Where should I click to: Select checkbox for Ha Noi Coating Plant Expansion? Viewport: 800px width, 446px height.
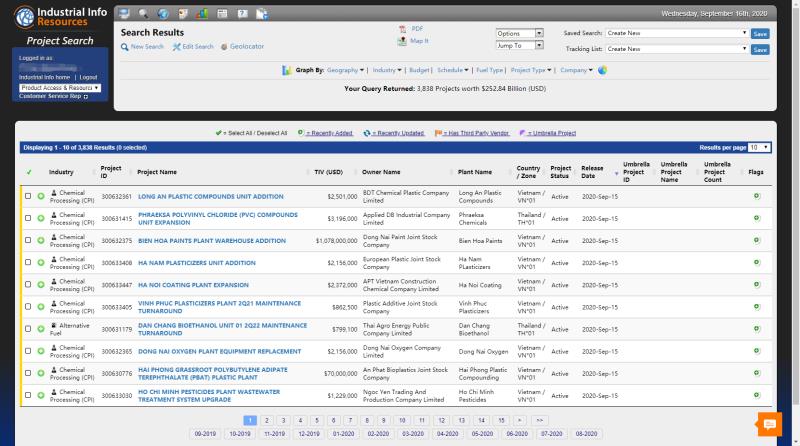point(28,285)
